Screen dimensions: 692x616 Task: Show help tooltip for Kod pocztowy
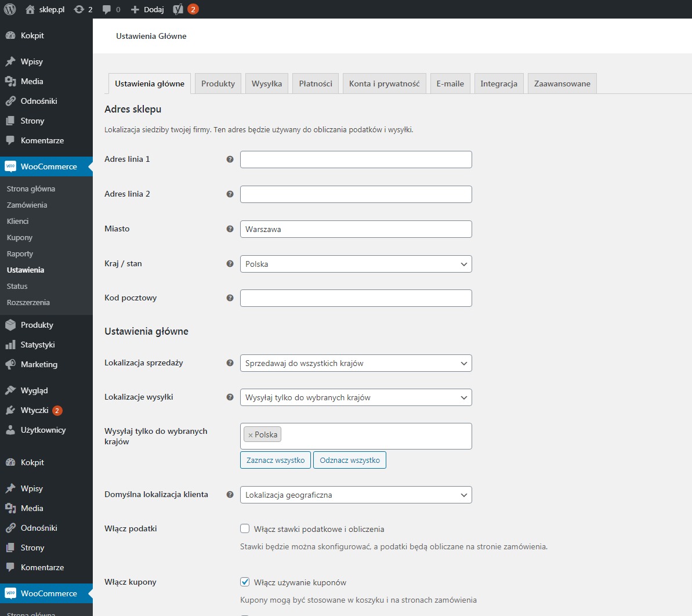click(230, 298)
